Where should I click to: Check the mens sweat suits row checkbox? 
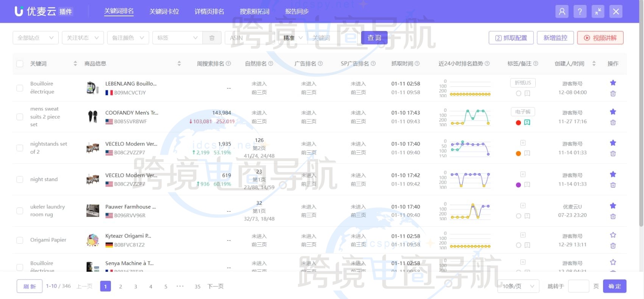[20, 117]
